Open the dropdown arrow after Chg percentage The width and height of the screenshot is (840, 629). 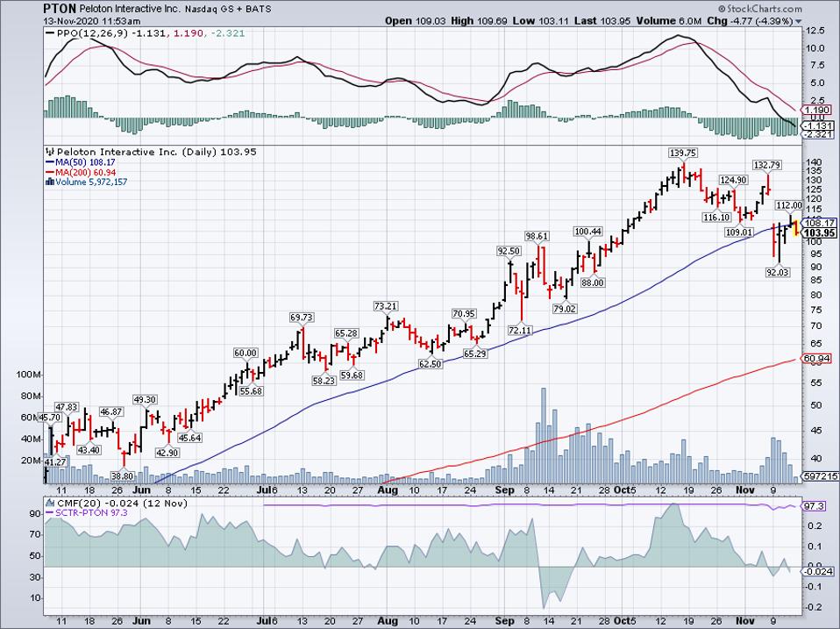click(798, 22)
